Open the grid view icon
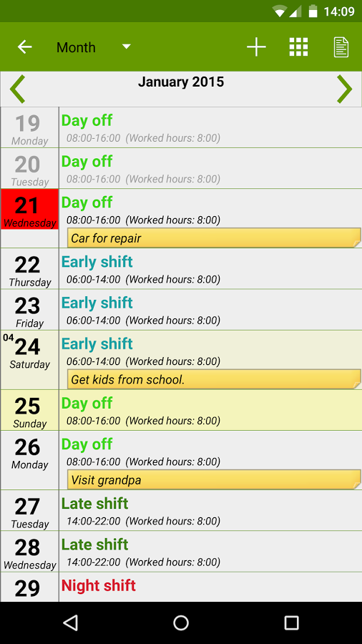This screenshot has height=644, width=362. (298, 47)
